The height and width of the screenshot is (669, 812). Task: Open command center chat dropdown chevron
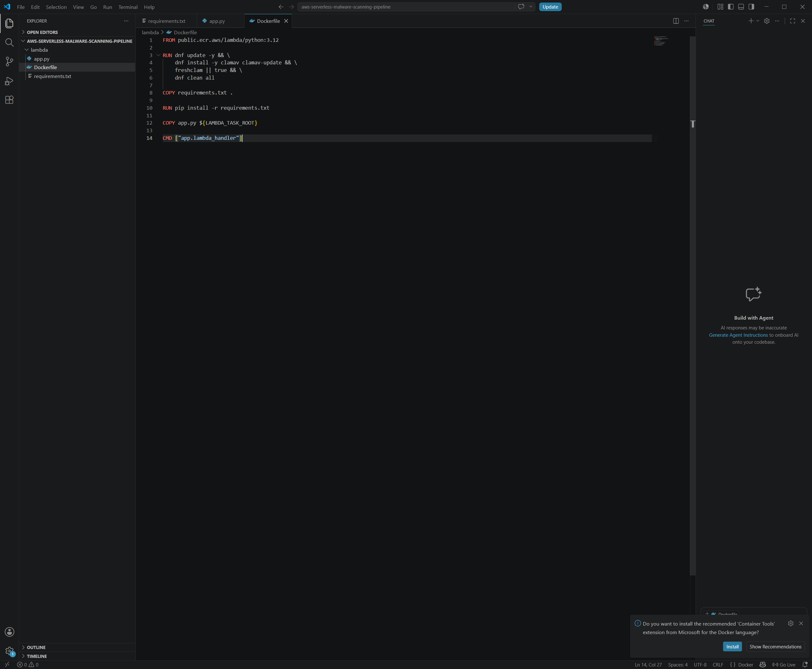531,7
